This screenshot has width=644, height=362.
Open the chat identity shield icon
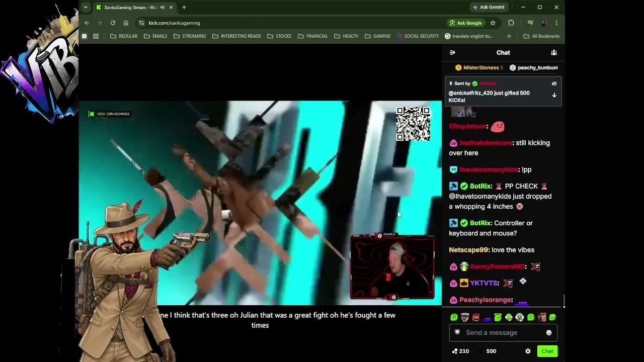(x=457, y=332)
